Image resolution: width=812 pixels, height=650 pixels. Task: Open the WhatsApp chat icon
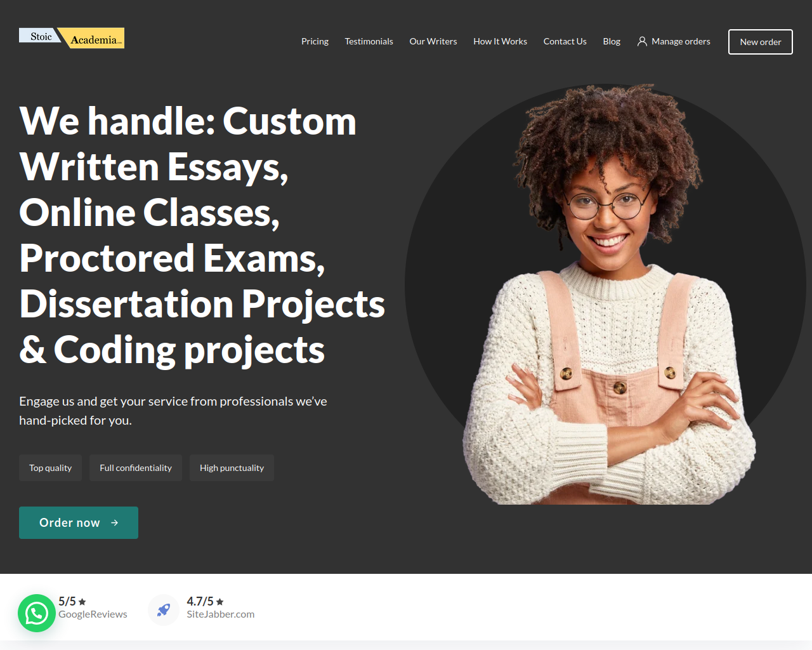37,613
